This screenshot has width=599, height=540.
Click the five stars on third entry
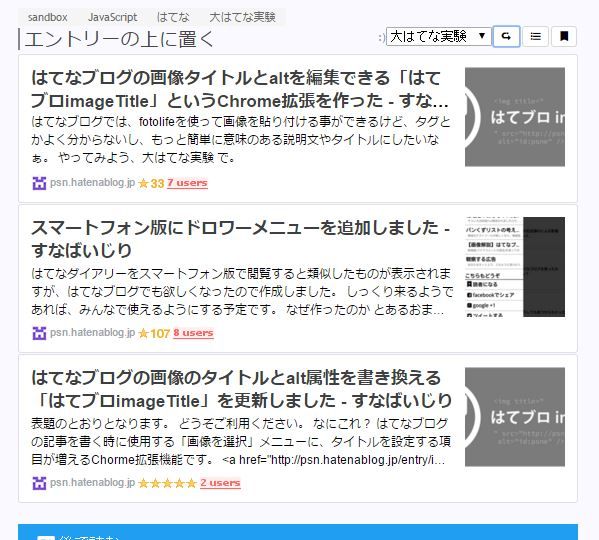(x=167, y=483)
